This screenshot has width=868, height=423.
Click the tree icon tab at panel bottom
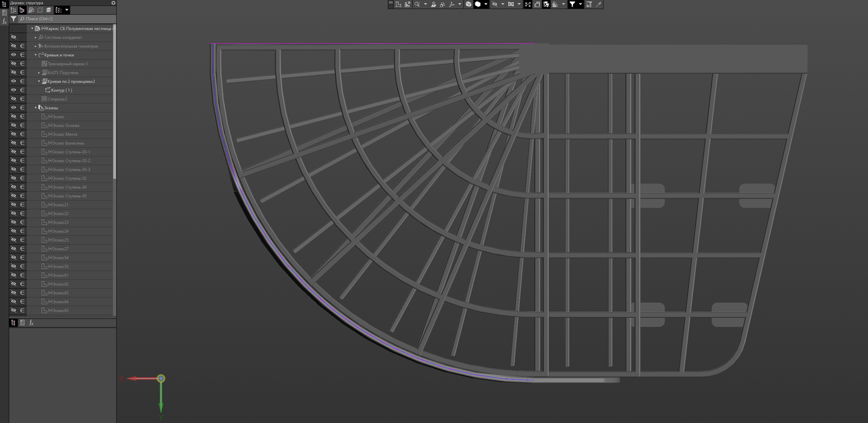pyautogui.click(x=14, y=323)
